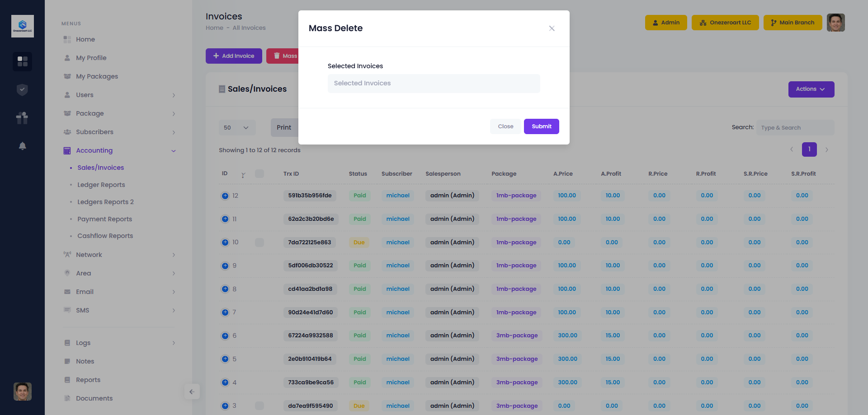Expand row details for invoice 6
This screenshot has height=415, width=868.
tap(225, 336)
